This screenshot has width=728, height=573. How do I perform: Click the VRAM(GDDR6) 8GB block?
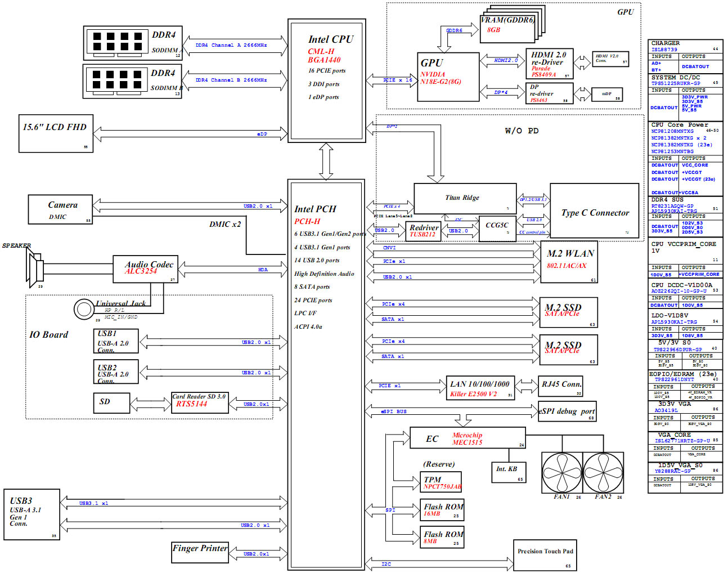pyautogui.click(x=507, y=30)
